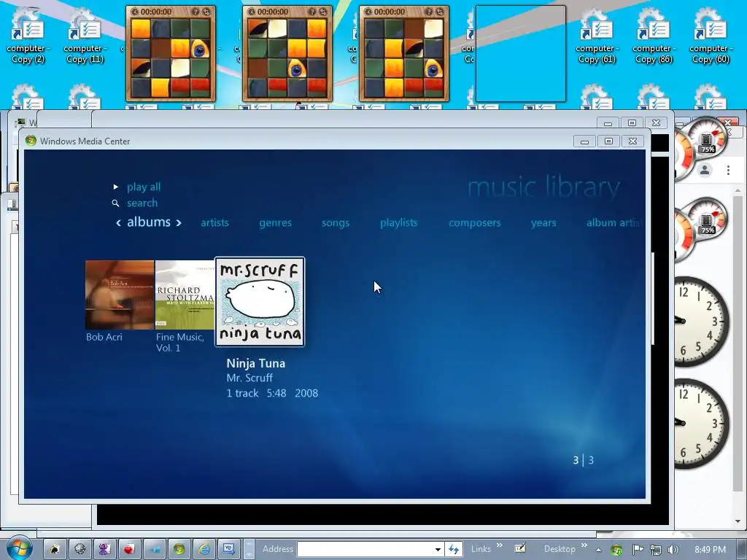Switch to the album artists view
This screenshot has width=747, height=560.
click(x=614, y=222)
